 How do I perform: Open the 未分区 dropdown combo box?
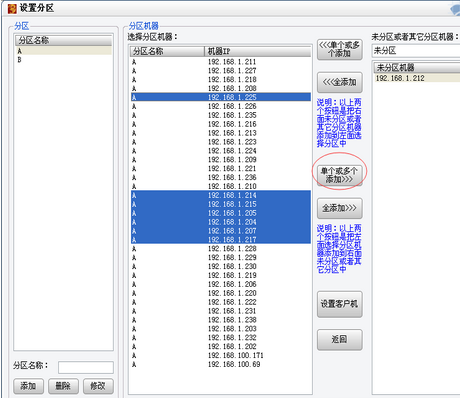coord(416,51)
